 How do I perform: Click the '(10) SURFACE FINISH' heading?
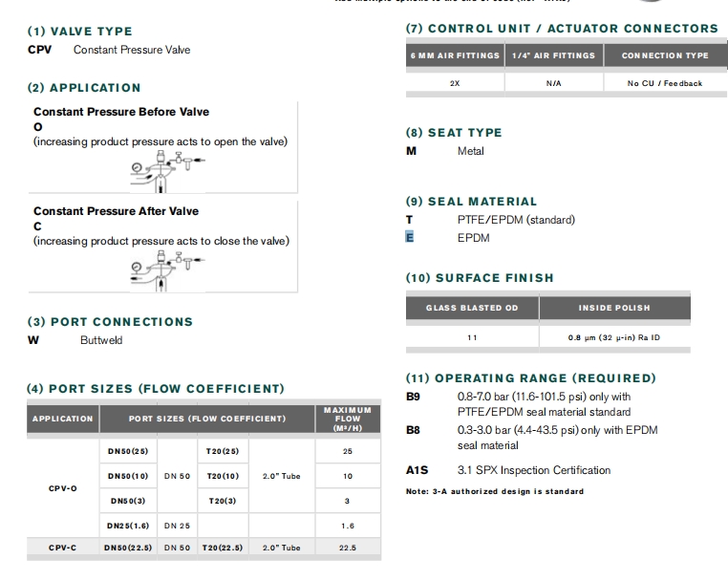[x=480, y=278]
